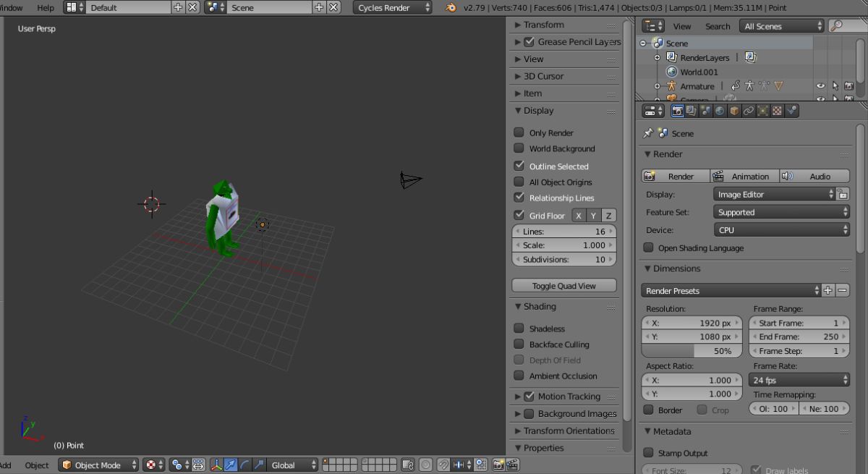Screen dimensions: 868x474
Task: Open the Render Layers properties tab
Action: [x=692, y=111]
